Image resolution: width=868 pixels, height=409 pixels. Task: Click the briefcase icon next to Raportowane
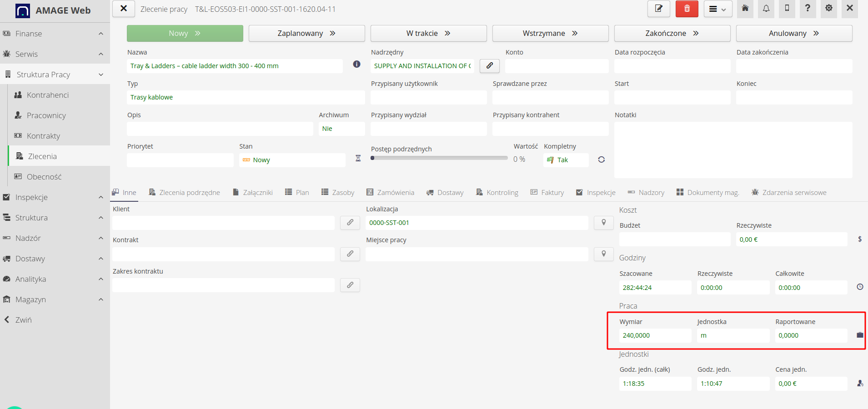click(x=860, y=335)
